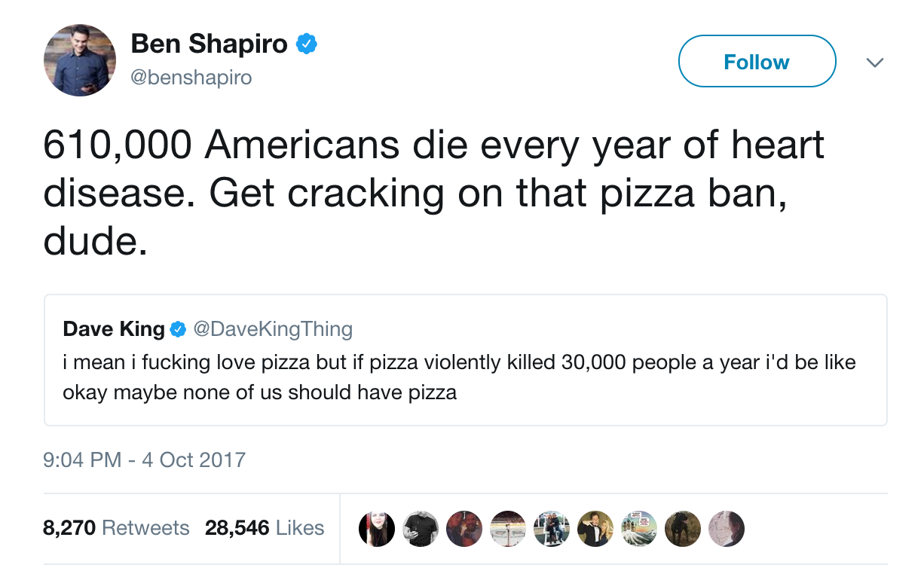Click Ben Shapiro's profile avatar
Viewport: 924px width, 574px height.
tap(79, 60)
